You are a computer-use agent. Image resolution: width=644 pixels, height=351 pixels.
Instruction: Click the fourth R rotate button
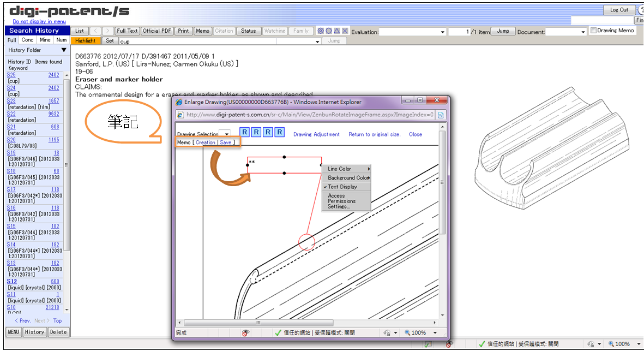click(x=280, y=132)
